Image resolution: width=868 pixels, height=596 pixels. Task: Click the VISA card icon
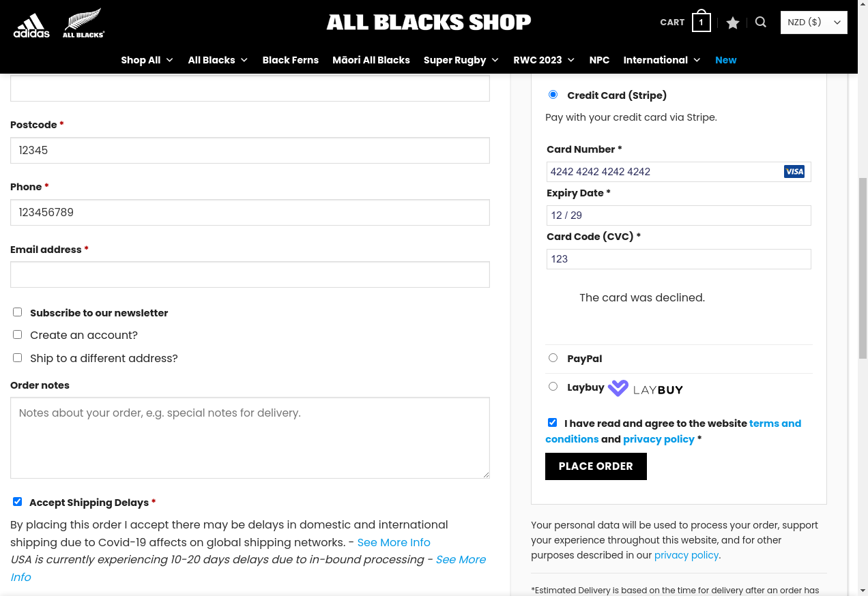pyautogui.click(x=794, y=172)
